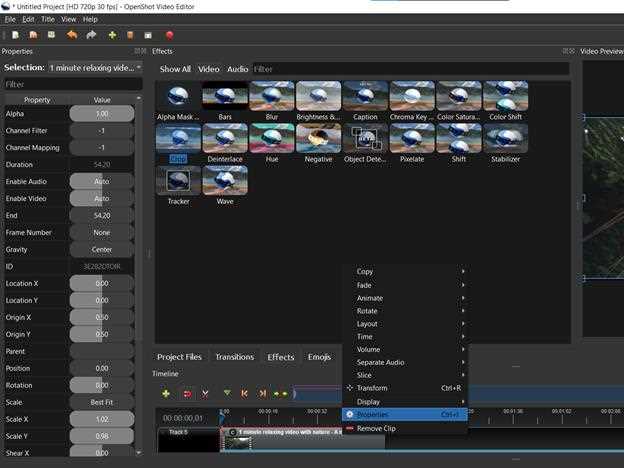Click the Video effects filter button

click(x=209, y=69)
